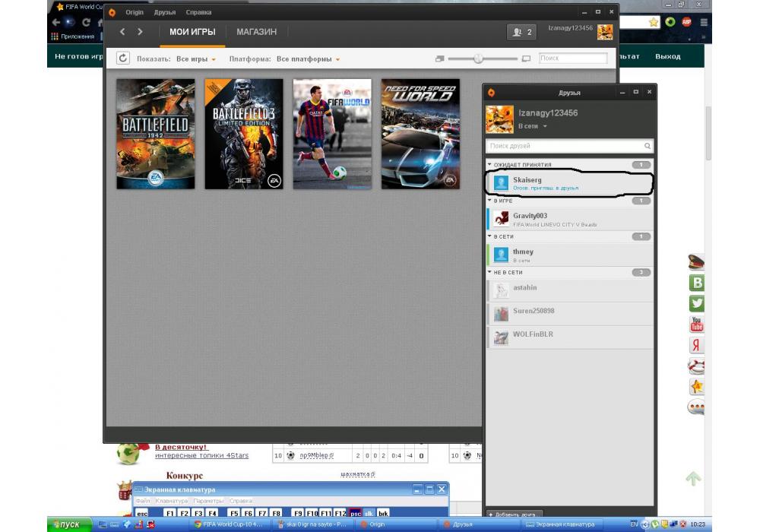
Task: Click the large tiles view icon
Action: pos(526,59)
